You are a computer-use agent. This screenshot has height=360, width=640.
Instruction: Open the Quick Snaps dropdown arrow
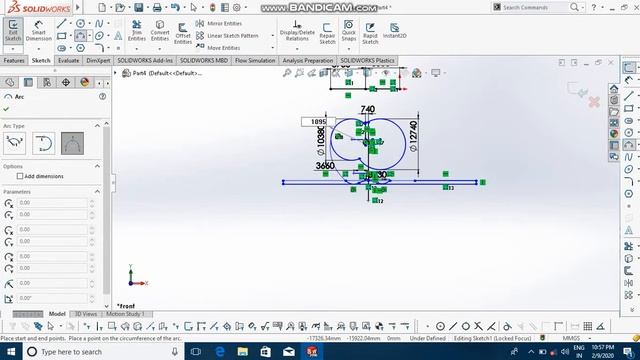point(349,49)
